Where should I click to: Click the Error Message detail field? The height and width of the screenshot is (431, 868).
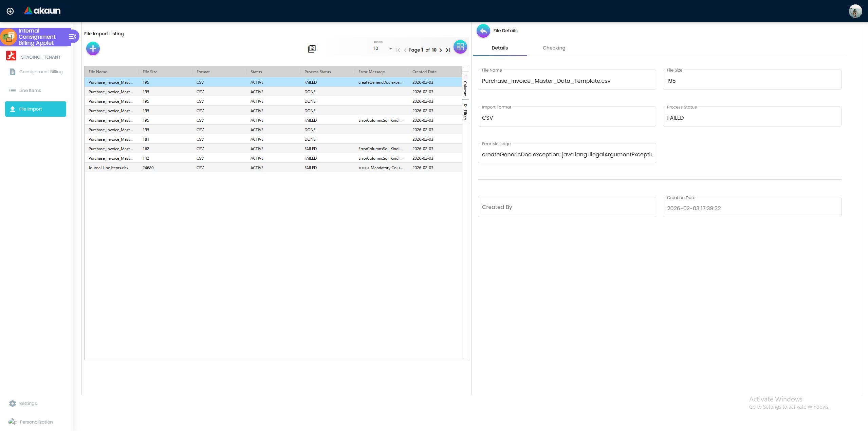tap(567, 153)
